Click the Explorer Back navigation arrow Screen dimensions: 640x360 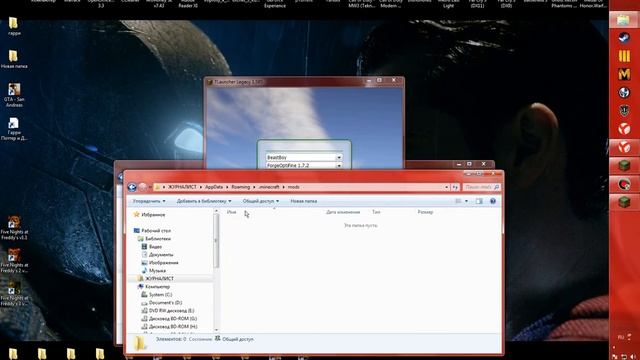[132, 187]
